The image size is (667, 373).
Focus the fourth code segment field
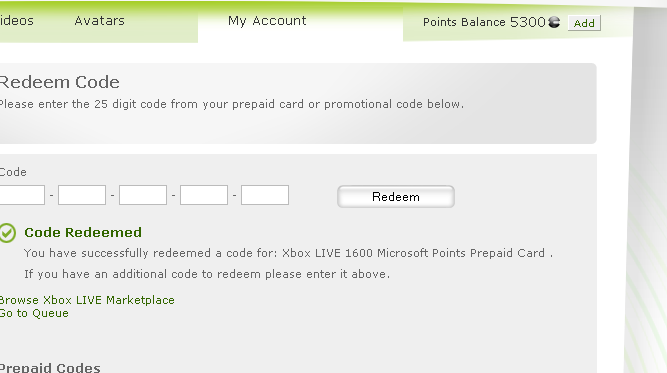[x=204, y=195]
